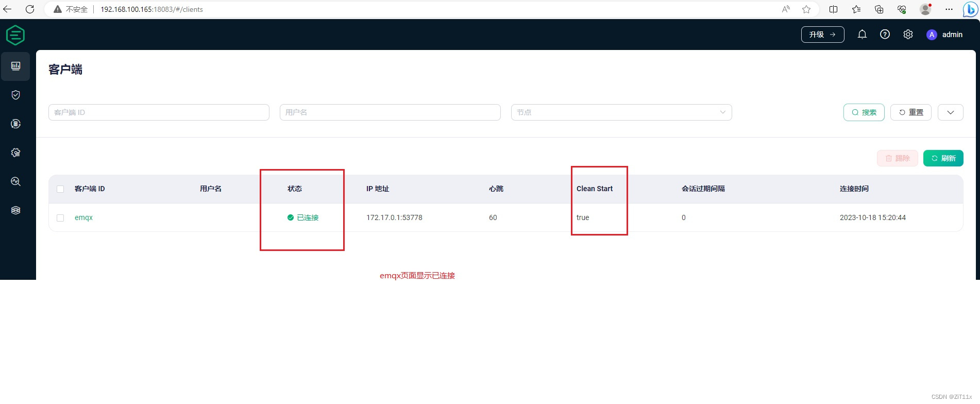Open browser more options menu
The image size is (980, 404).
pyautogui.click(x=949, y=9)
